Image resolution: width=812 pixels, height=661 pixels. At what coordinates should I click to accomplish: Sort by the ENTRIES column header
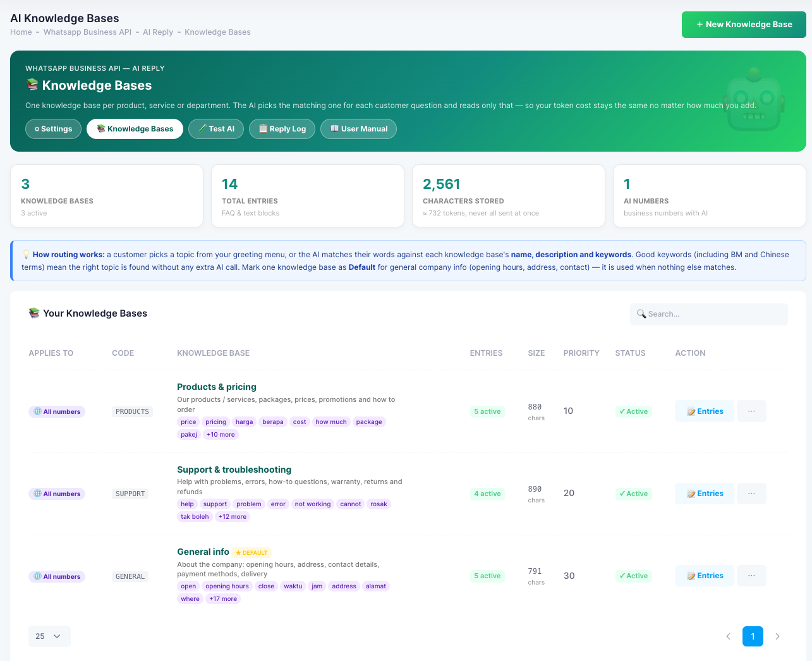[486, 353]
